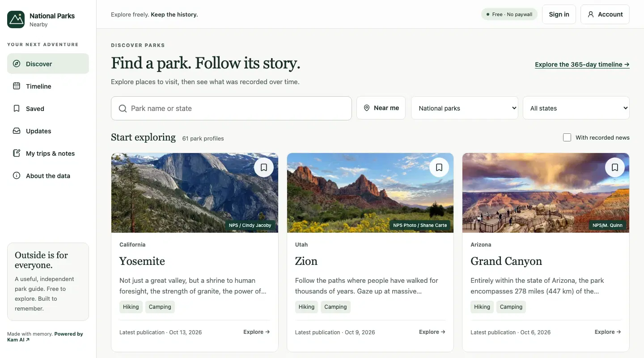Click the Updates inbox icon
Image resolution: width=644 pixels, height=358 pixels.
[17, 131]
